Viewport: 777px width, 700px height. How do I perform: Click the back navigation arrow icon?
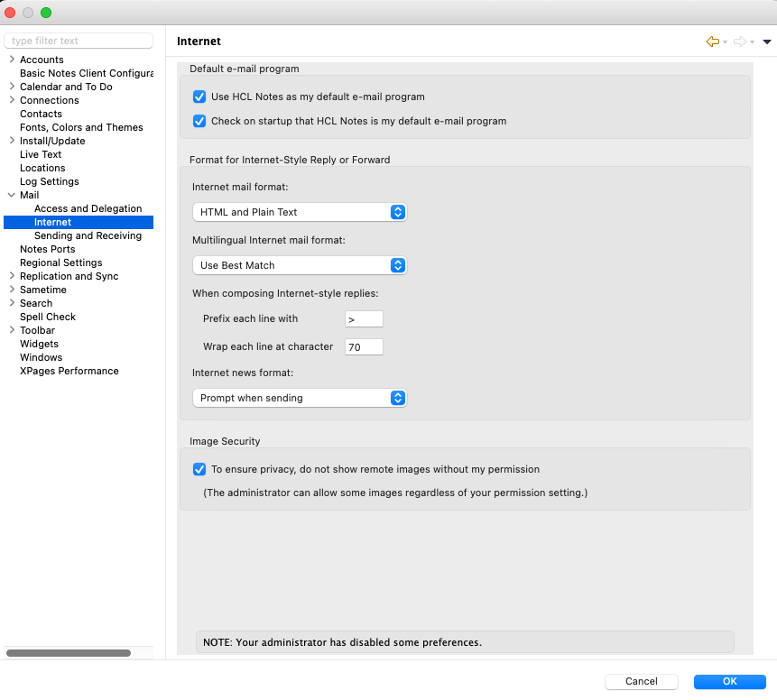(712, 41)
